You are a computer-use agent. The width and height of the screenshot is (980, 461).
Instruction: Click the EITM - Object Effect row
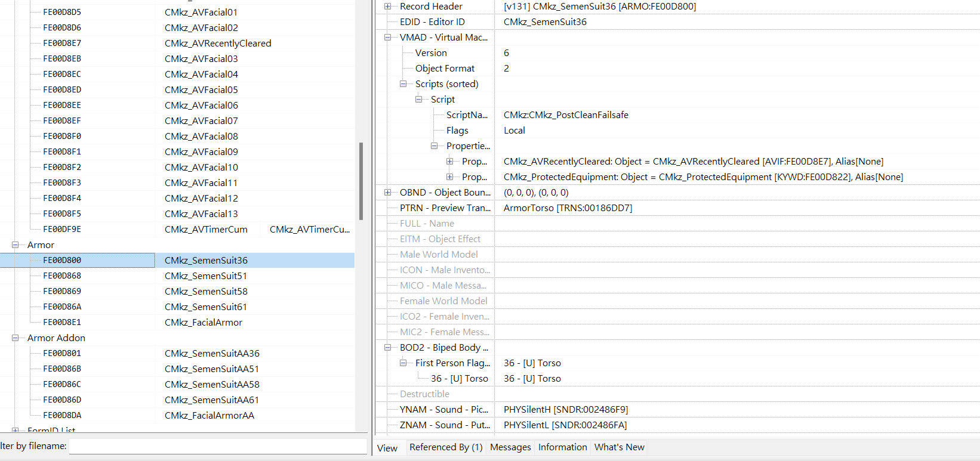(x=677, y=239)
